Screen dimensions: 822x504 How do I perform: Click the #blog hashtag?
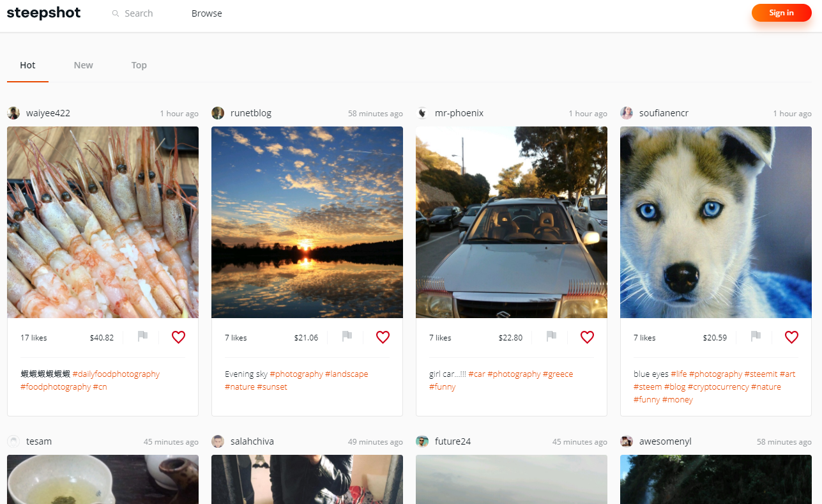pos(675,387)
